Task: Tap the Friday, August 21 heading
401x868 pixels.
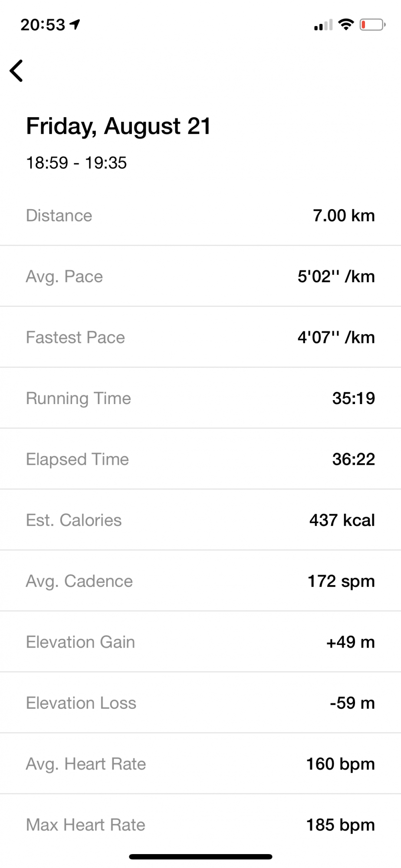Action: [118, 126]
